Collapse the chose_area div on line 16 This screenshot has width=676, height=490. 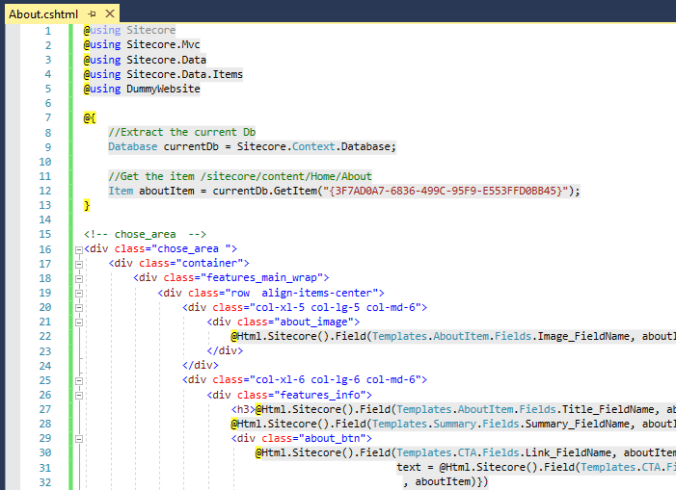(x=77, y=248)
